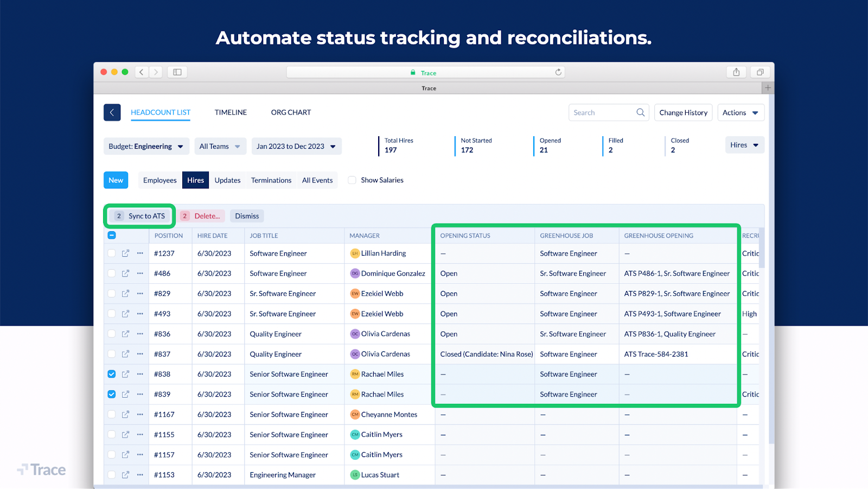This screenshot has width=868, height=489.
Task: Click the Dismiss button
Action: tap(247, 216)
